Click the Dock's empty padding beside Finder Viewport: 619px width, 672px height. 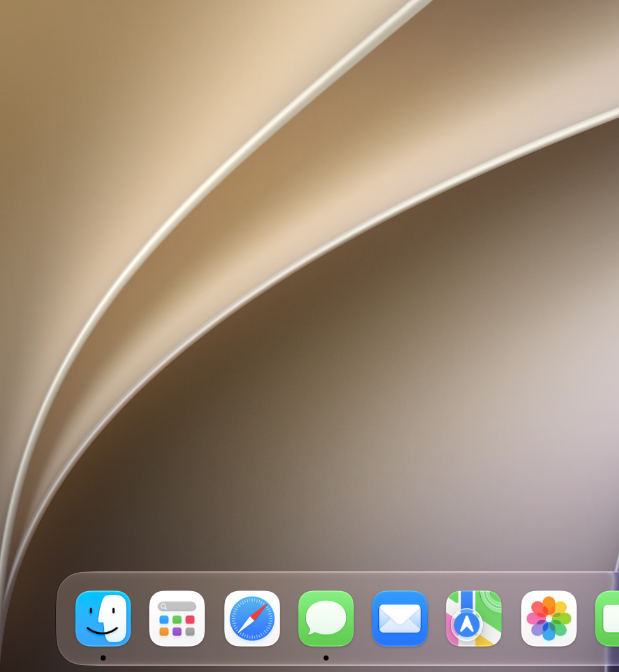tap(66, 618)
